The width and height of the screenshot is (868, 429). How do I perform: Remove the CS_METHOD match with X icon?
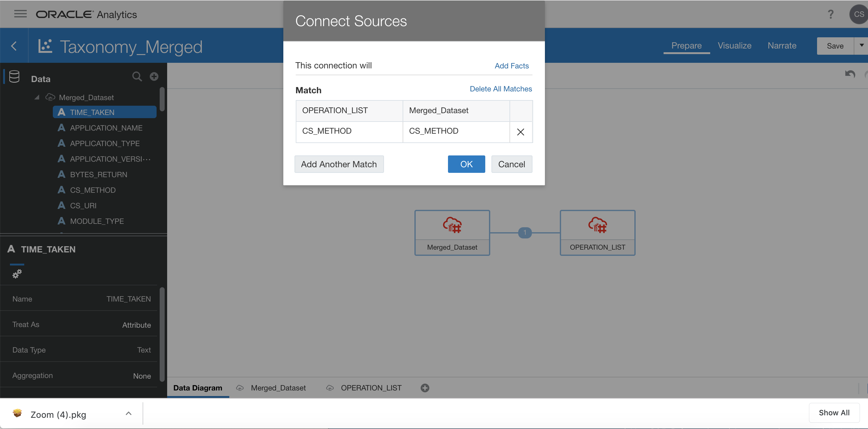[520, 132]
